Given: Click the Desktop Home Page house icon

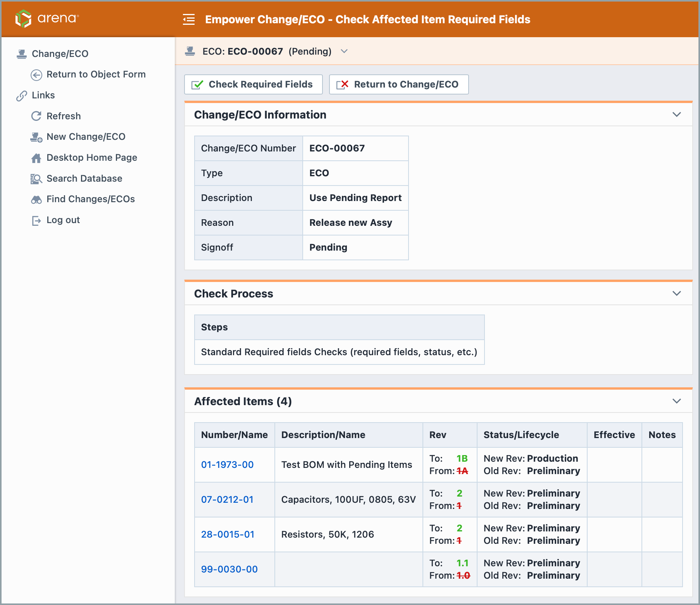Looking at the screenshot, I should (x=36, y=158).
